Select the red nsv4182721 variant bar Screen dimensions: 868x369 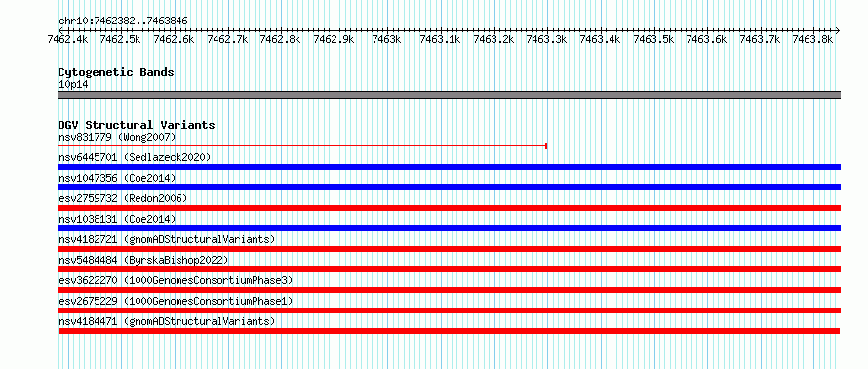click(449, 249)
